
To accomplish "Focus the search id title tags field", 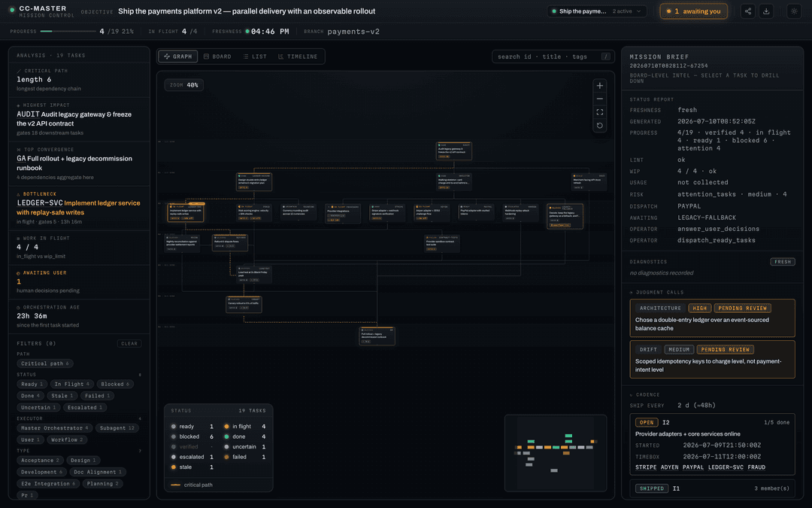I will [x=553, y=56].
